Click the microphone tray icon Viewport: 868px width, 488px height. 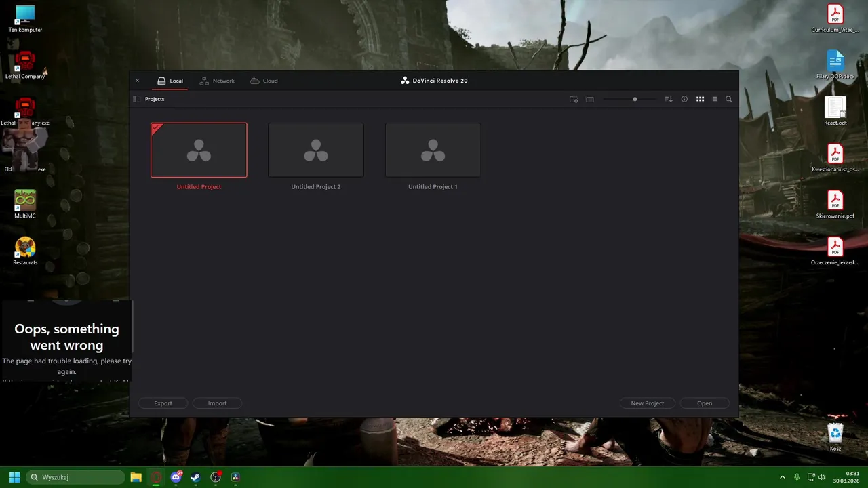[x=797, y=477]
